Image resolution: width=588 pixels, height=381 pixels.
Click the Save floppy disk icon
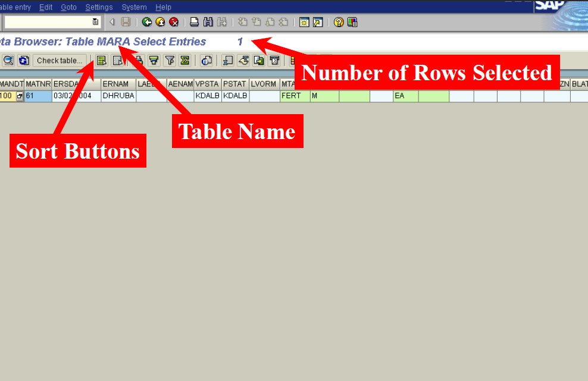point(126,22)
